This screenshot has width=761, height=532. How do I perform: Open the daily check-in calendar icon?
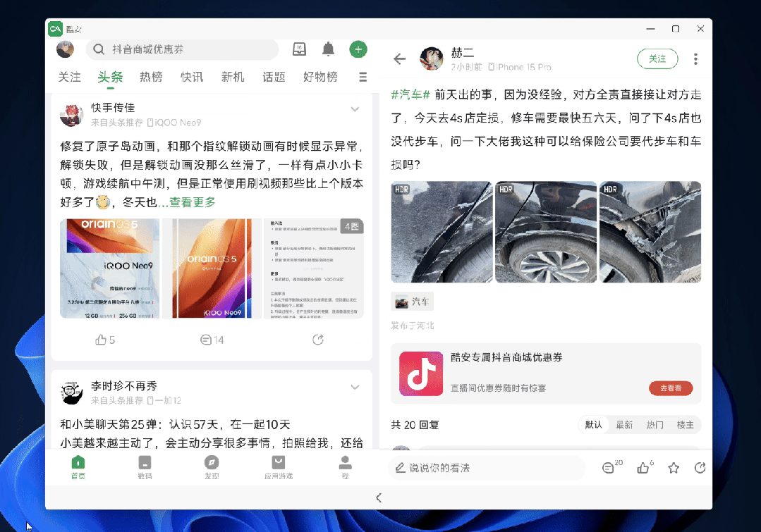300,49
